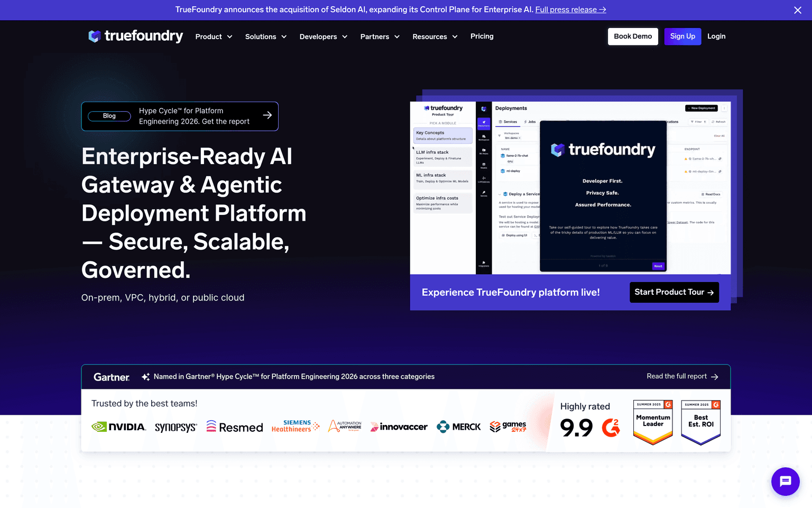Open 'Hype Cycle for Platform Engineering 2026' text
812x508 pixels.
pos(194,116)
